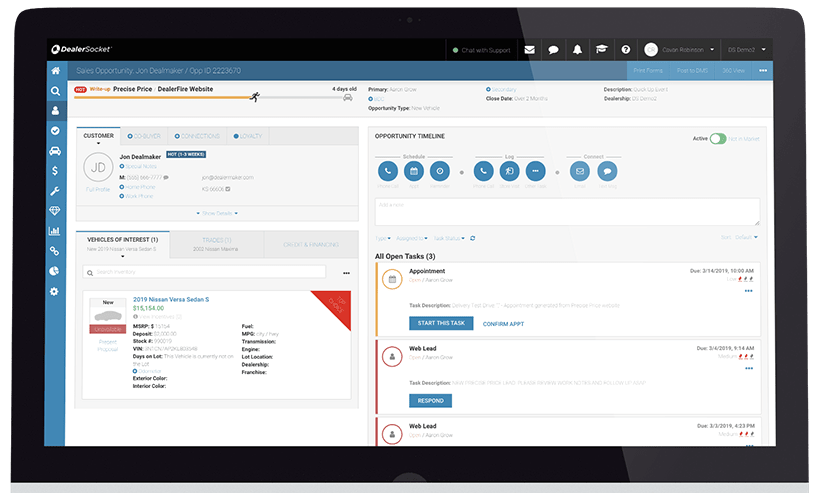Toggle the Active / Not in Market switch
Screen dimensions: 819x493
(x=718, y=138)
